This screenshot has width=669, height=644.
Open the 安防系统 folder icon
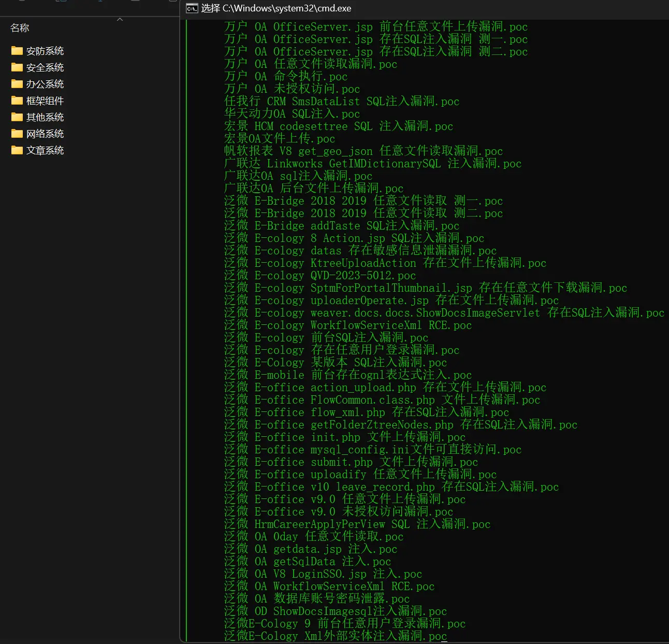(17, 51)
